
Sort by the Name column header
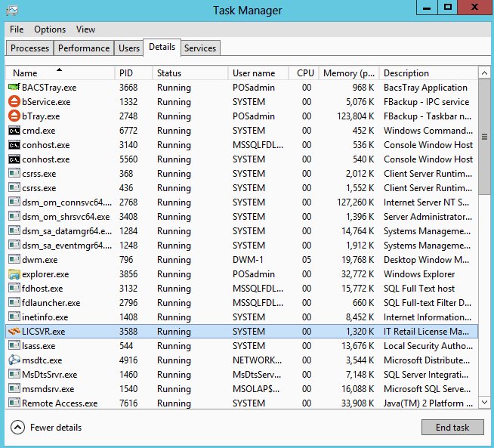click(60, 73)
